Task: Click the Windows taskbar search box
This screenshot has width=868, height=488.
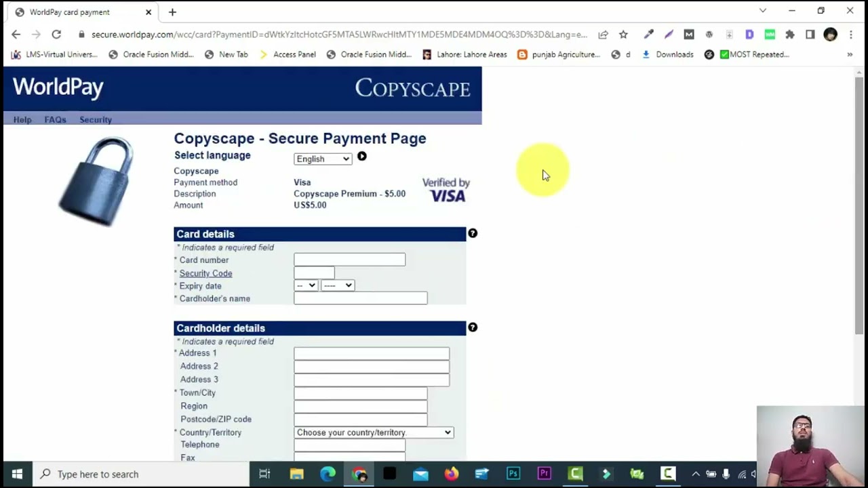Action: click(x=142, y=474)
